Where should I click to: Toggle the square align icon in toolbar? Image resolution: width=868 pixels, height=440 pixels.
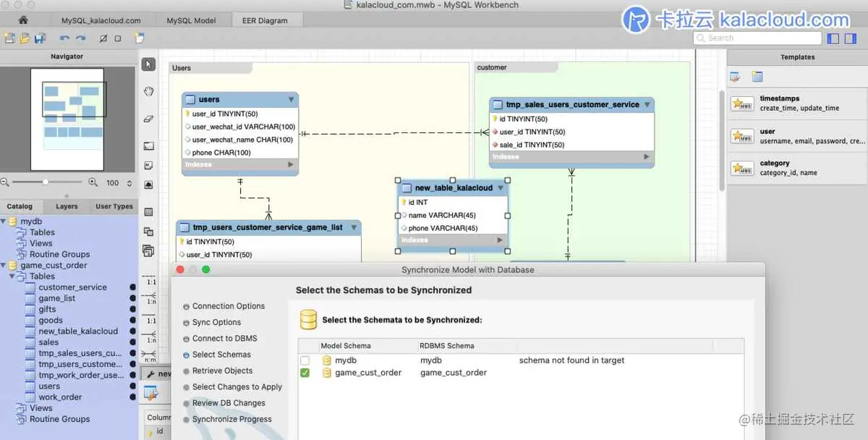tap(118, 38)
